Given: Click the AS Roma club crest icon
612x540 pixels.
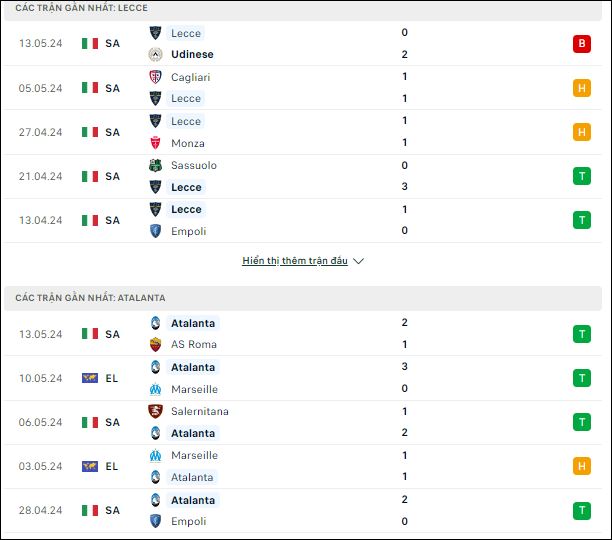Looking at the screenshot, I should tap(155, 344).
